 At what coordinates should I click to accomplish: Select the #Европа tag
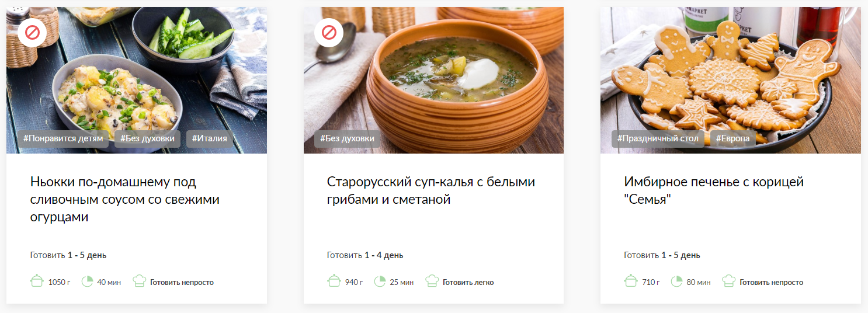[x=732, y=139]
